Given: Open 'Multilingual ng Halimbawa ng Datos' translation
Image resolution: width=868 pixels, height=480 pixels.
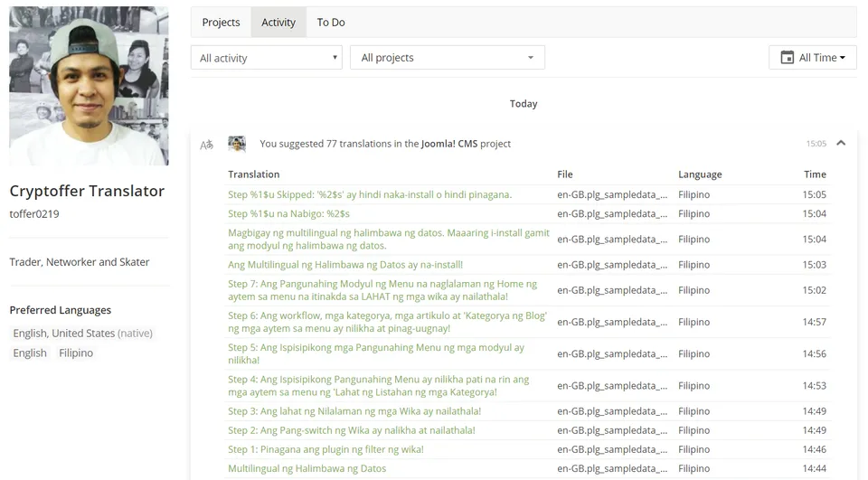Looking at the screenshot, I should coord(307,468).
